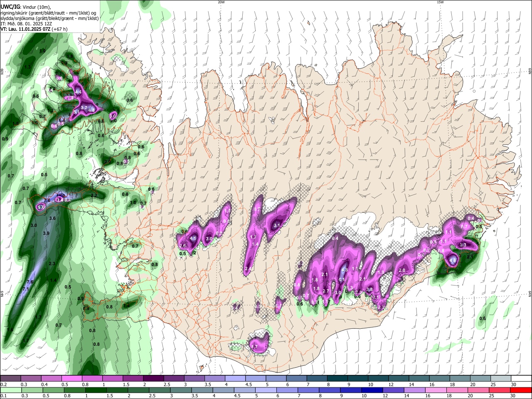The height and width of the screenshot is (399, 532).
Task: Click the '9.0' precipitation value on the map
Action: click(x=41, y=207)
